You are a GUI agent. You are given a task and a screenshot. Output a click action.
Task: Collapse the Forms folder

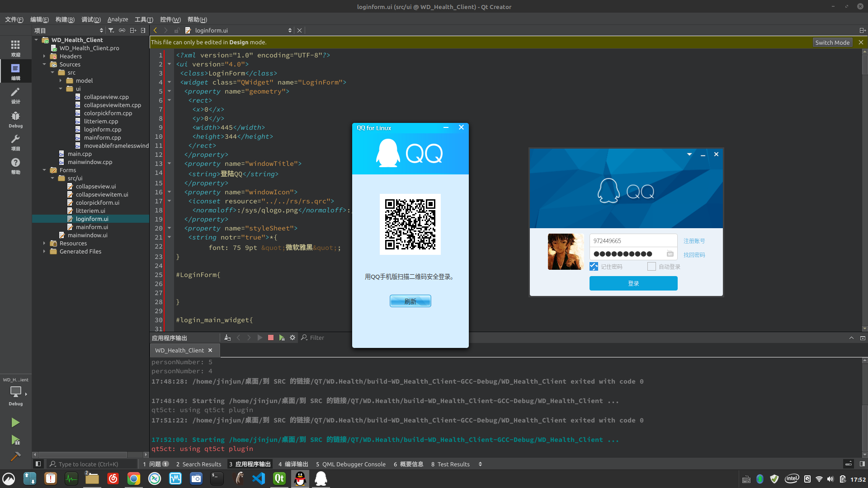[44, 170]
